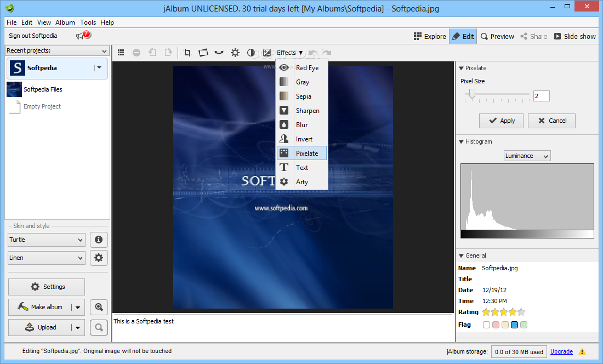Set rating to the third star
The image size is (603, 364).
(x=504, y=312)
